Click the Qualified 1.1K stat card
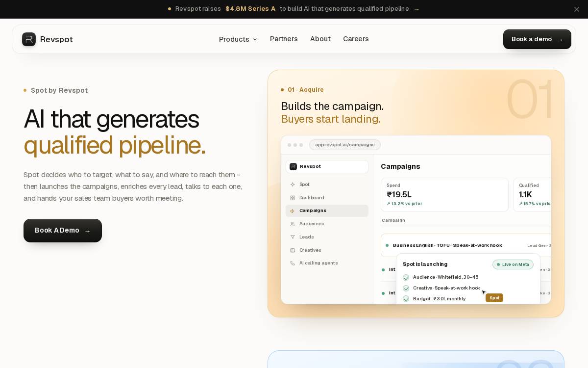The height and width of the screenshot is (368, 588). pos(532,195)
